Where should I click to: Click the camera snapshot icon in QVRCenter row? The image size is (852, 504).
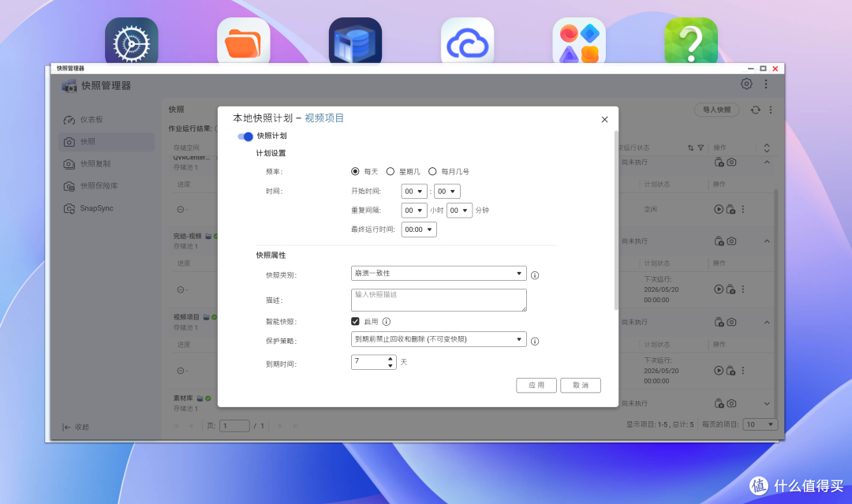[x=732, y=162]
